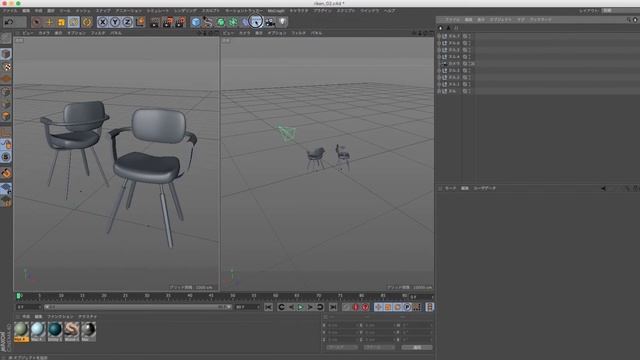Switch to Polygons mode in sidebar
The image size is (640, 360).
click(x=6, y=117)
